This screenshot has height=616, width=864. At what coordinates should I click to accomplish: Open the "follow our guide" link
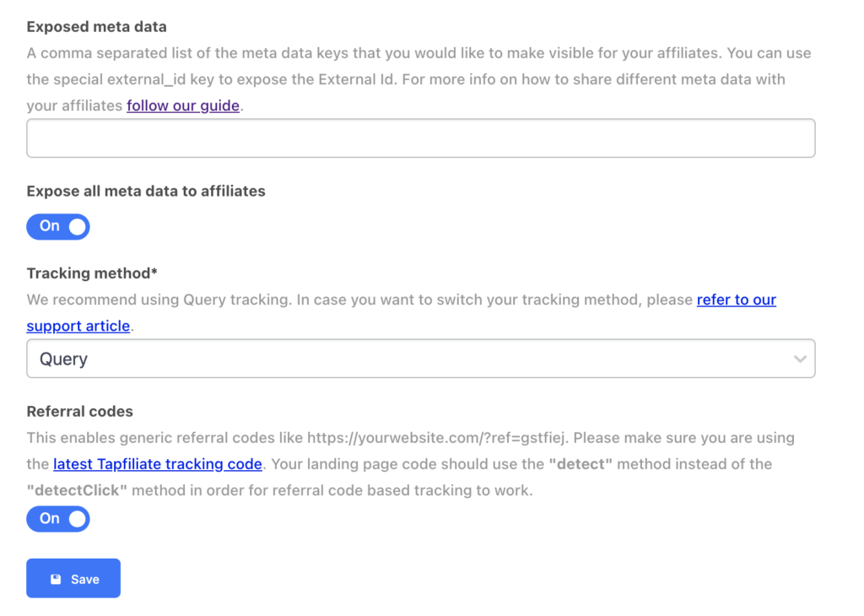[x=183, y=106]
